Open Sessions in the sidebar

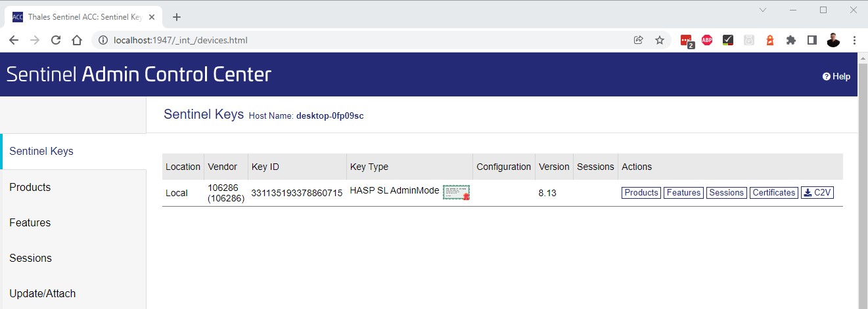tap(74, 258)
